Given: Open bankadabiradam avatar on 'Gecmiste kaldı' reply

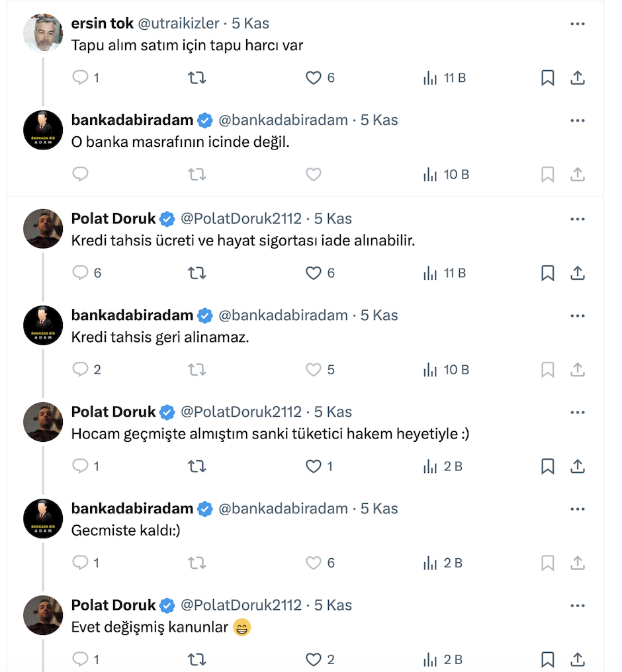Looking at the screenshot, I should point(43,519).
